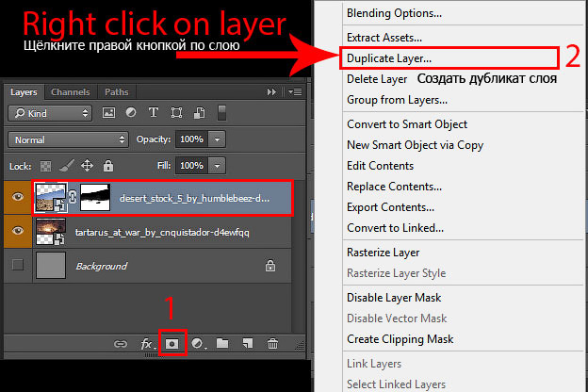588x392 pixels.
Task: Choose Rasterize Layer Style entry
Action: click(397, 273)
